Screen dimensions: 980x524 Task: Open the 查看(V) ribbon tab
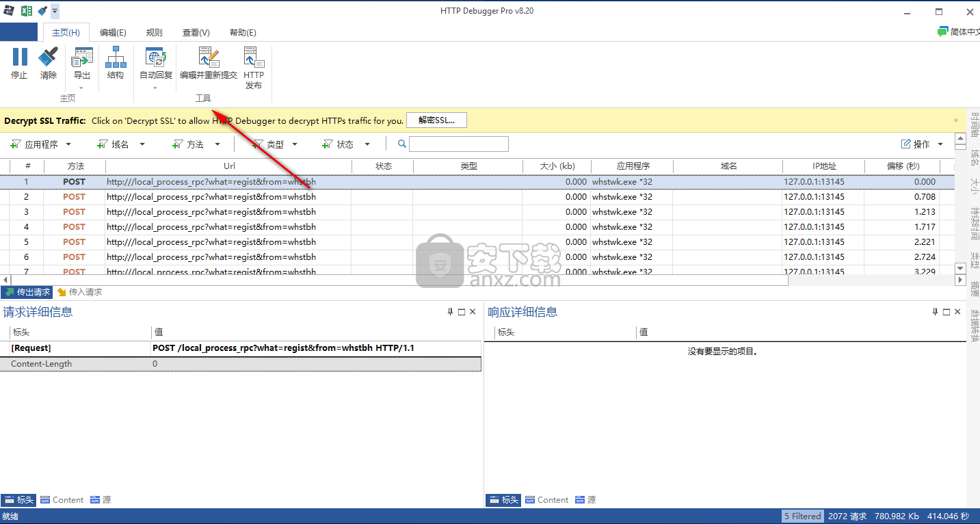pyautogui.click(x=196, y=33)
